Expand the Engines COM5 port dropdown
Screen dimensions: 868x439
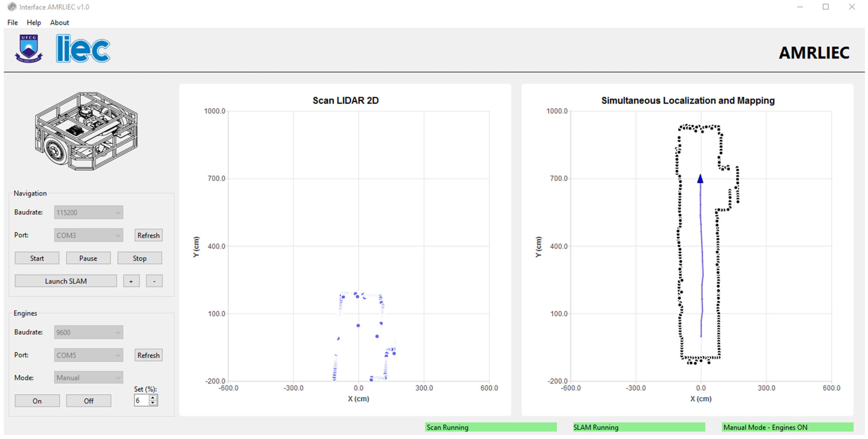click(88, 355)
